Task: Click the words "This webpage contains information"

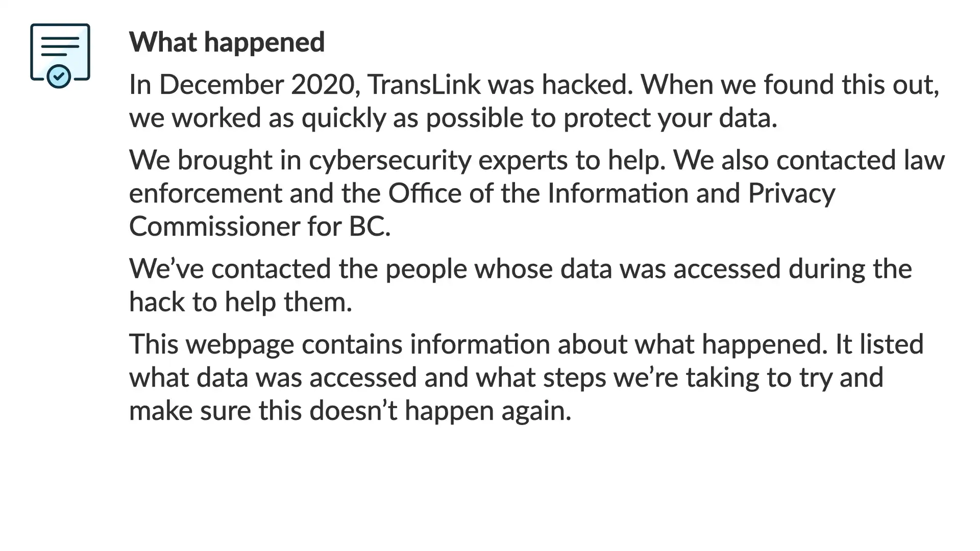Action: tap(339, 344)
